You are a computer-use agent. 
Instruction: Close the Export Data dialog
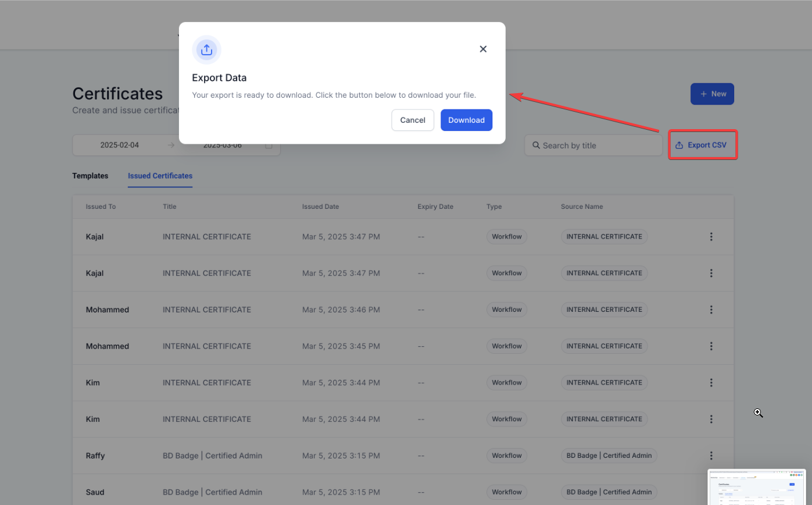482,49
